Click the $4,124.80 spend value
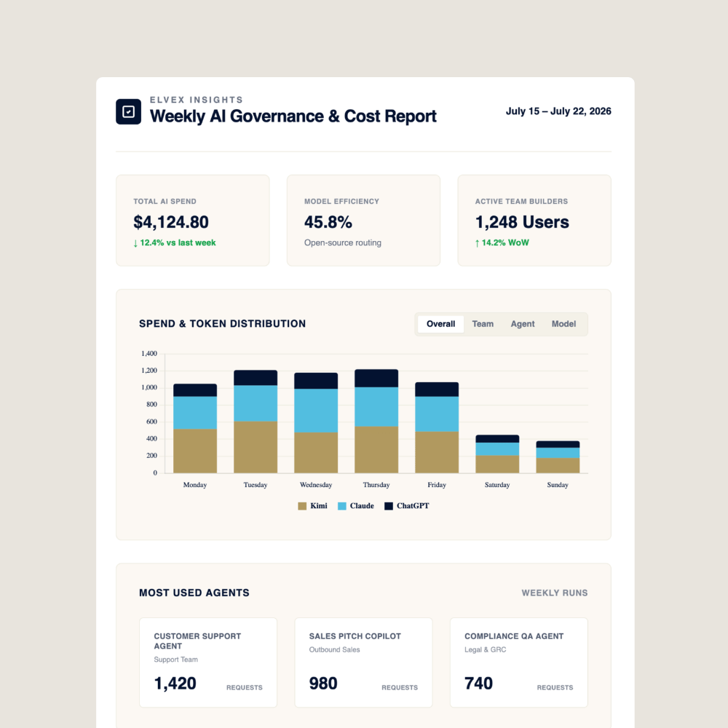Image resolution: width=728 pixels, height=728 pixels. pos(171,222)
